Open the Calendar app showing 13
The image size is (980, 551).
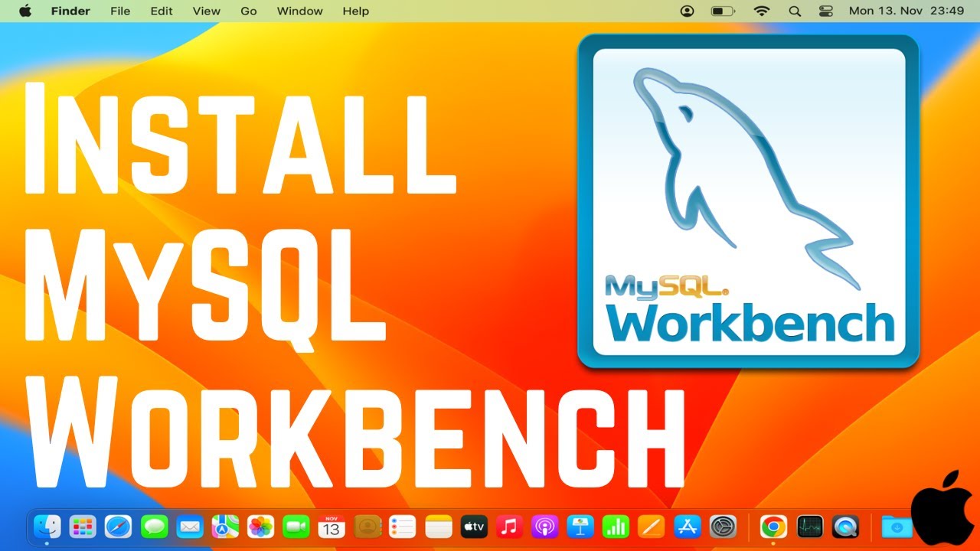[x=332, y=527]
